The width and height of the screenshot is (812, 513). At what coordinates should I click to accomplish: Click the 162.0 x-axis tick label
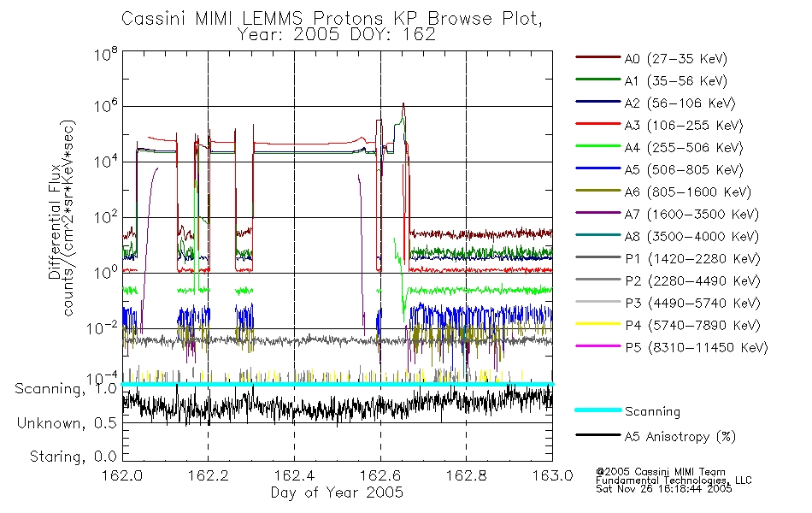[x=122, y=475]
